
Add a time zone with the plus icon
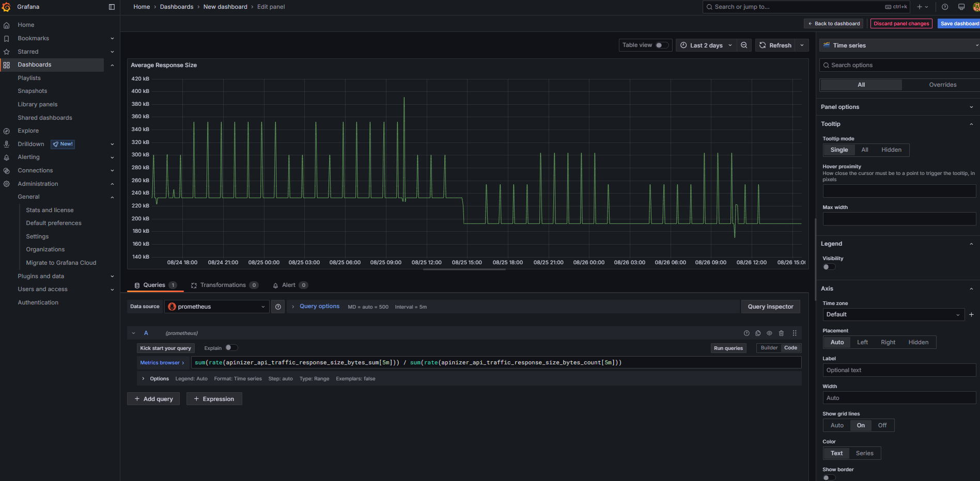click(971, 315)
